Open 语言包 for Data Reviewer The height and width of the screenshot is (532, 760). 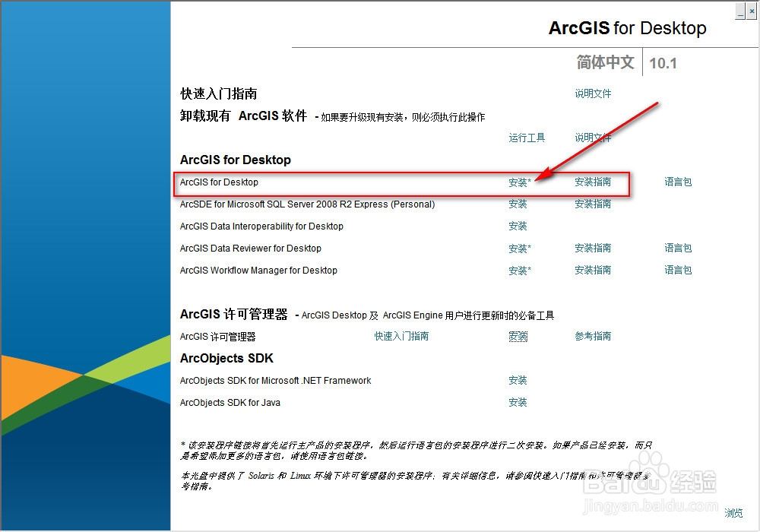[678, 248]
